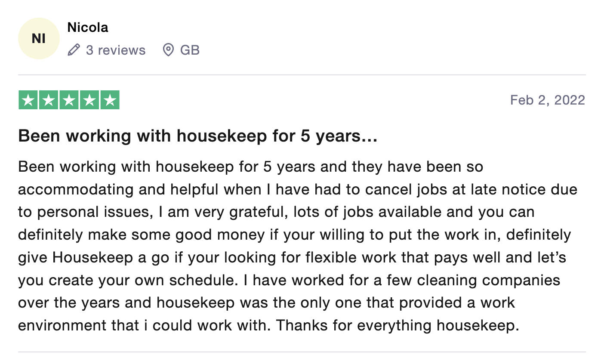Click the first green star in the rating
Image resolution: width=604 pixels, height=364 pixels.
click(28, 100)
